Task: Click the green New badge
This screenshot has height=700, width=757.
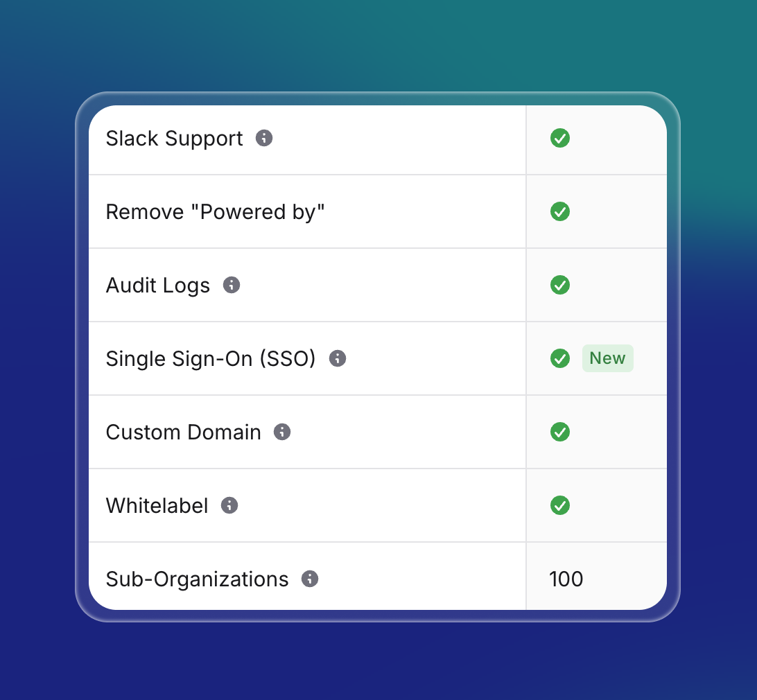Action: [607, 358]
